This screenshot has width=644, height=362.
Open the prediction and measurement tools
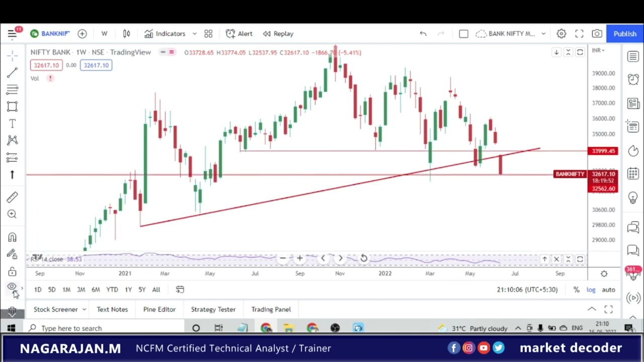tap(13, 157)
